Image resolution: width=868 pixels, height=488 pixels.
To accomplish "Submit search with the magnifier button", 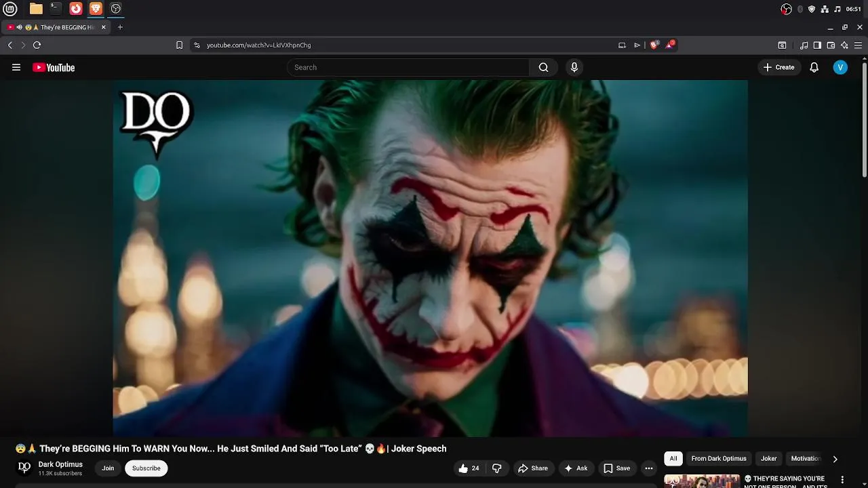I will (x=543, y=67).
